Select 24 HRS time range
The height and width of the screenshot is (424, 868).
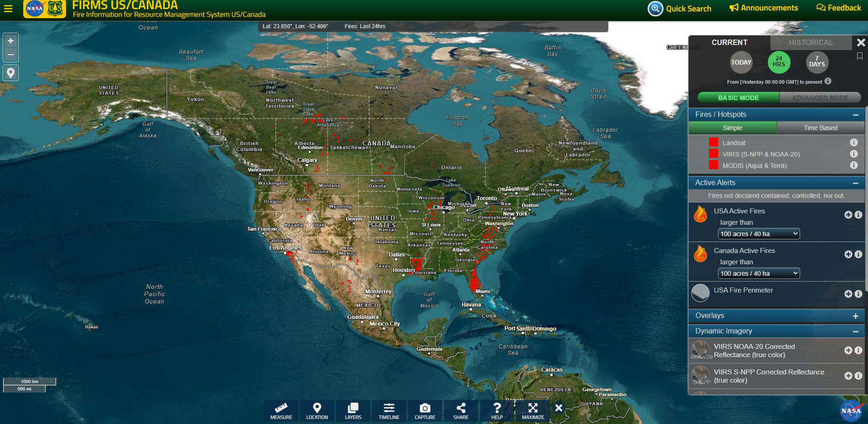tap(779, 62)
